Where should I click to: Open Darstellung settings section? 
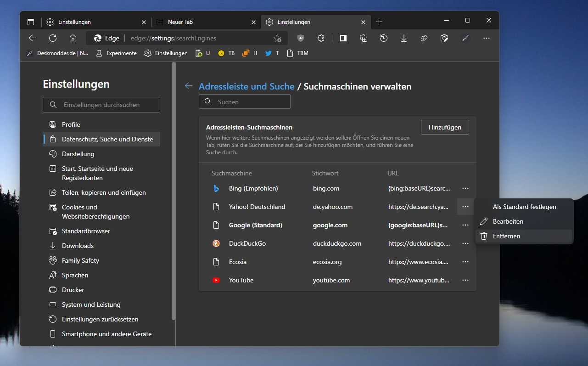point(101,154)
